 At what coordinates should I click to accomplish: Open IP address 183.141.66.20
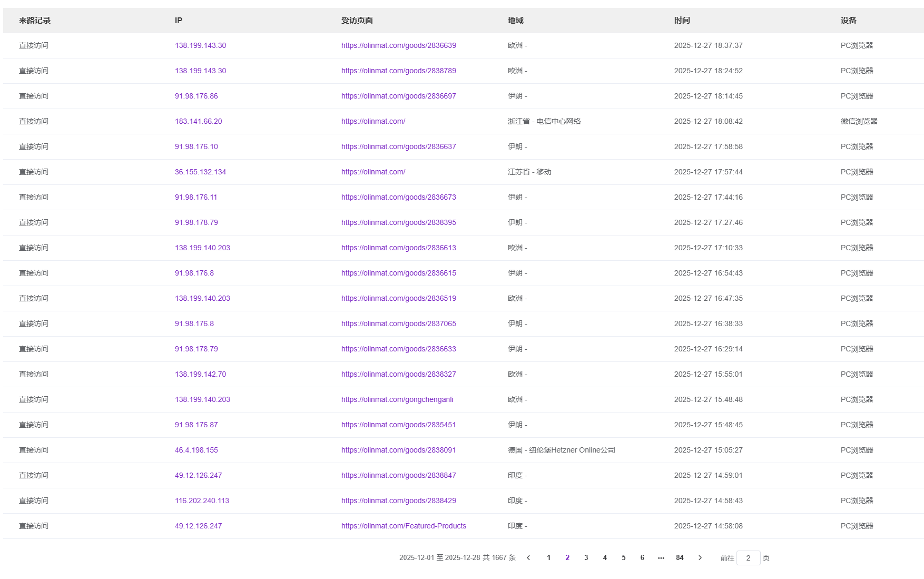(198, 121)
